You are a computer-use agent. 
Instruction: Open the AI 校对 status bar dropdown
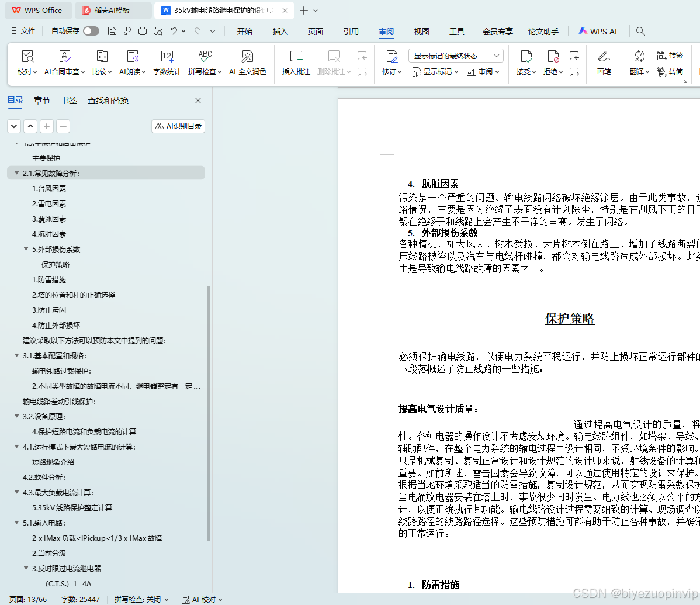click(x=202, y=599)
